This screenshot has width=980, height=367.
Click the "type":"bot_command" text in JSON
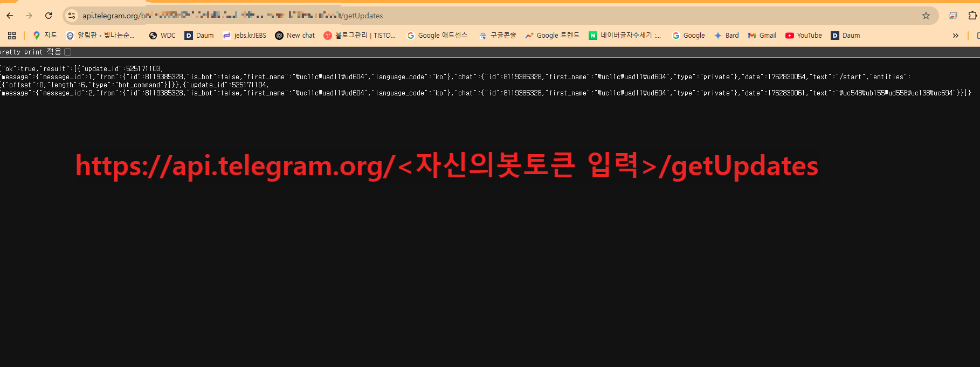[125, 85]
